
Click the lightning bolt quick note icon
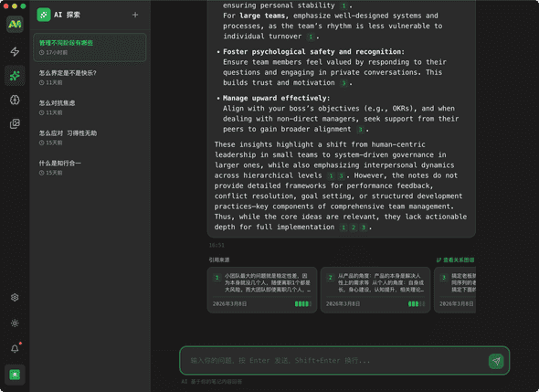coord(15,51)
